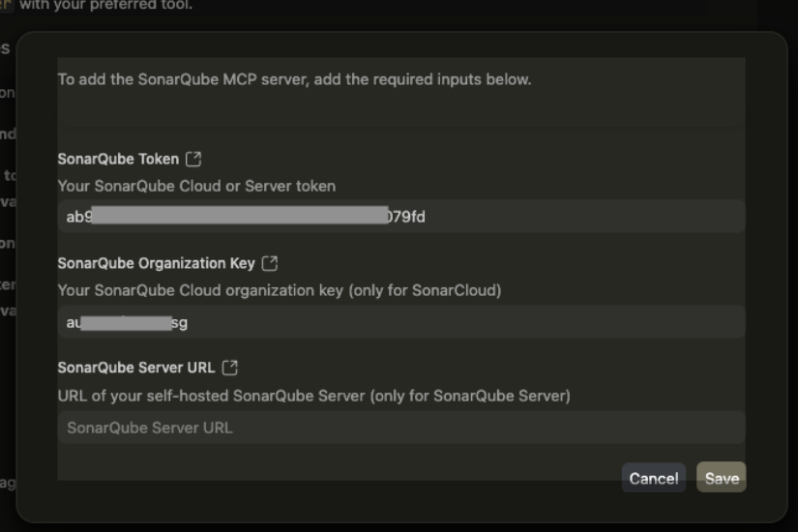This screenshot has width=798, height=532.
Task: Cancel the SonarQube MCP server dialog
Action: click(x=653, y=478)
